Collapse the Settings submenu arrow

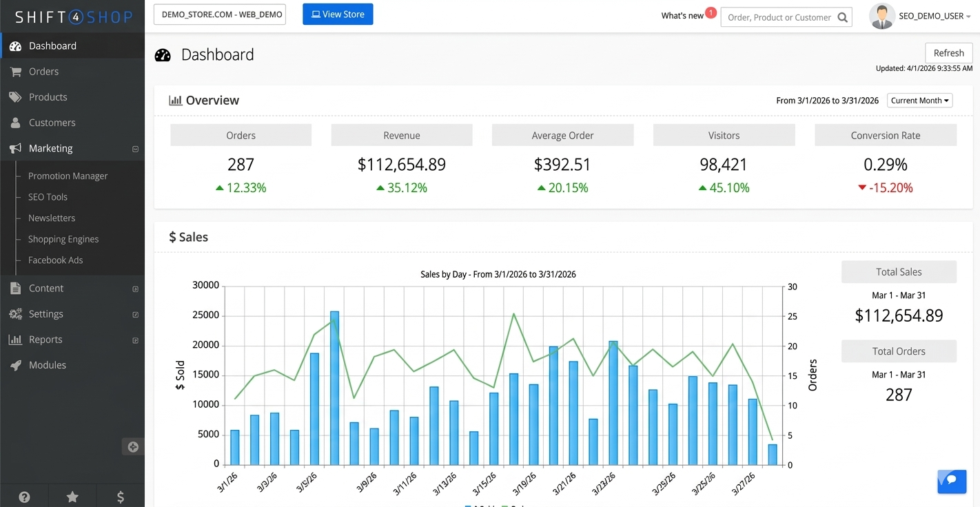tap(134, 314)
